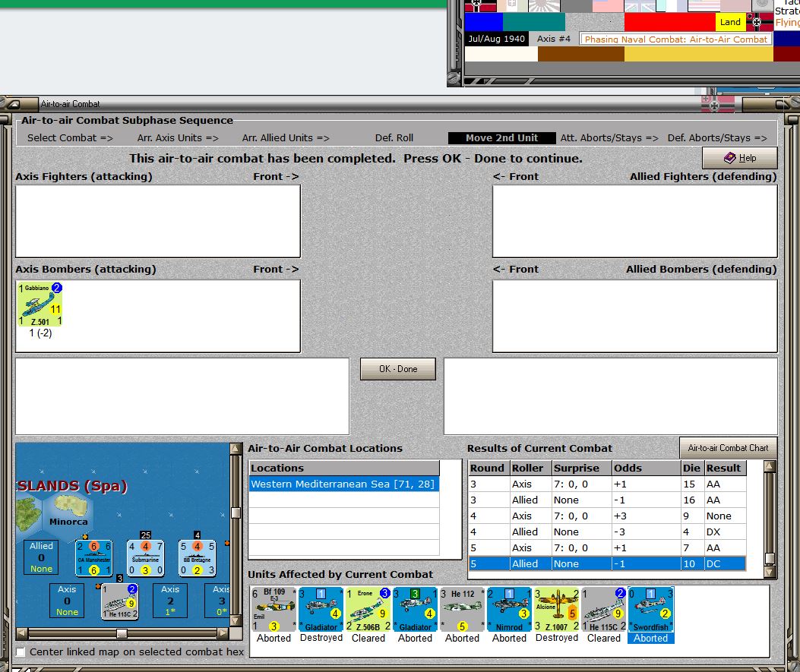Click the Minorca island on the map
Viewport: 800px width, 672px height.
[71, 506]
